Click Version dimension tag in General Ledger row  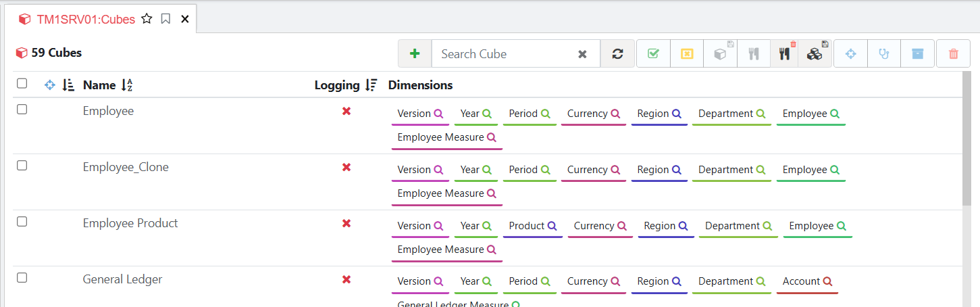click(x=420, y=281)
